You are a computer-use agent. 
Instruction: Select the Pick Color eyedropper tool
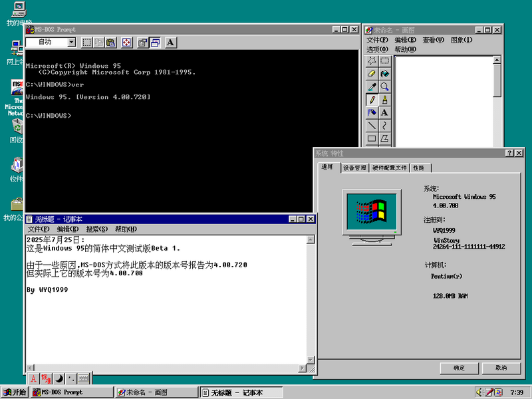(x=372, y=86)
